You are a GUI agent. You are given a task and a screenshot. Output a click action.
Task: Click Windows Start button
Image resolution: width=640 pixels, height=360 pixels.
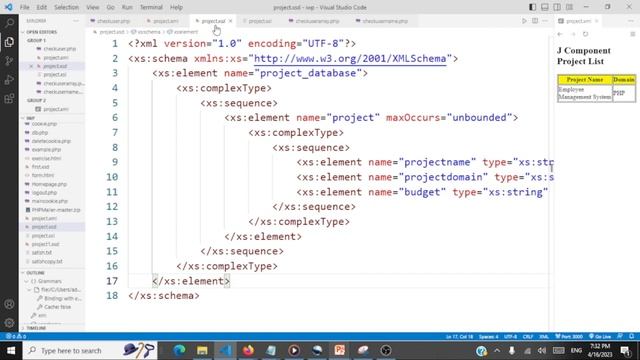(11, 351)
